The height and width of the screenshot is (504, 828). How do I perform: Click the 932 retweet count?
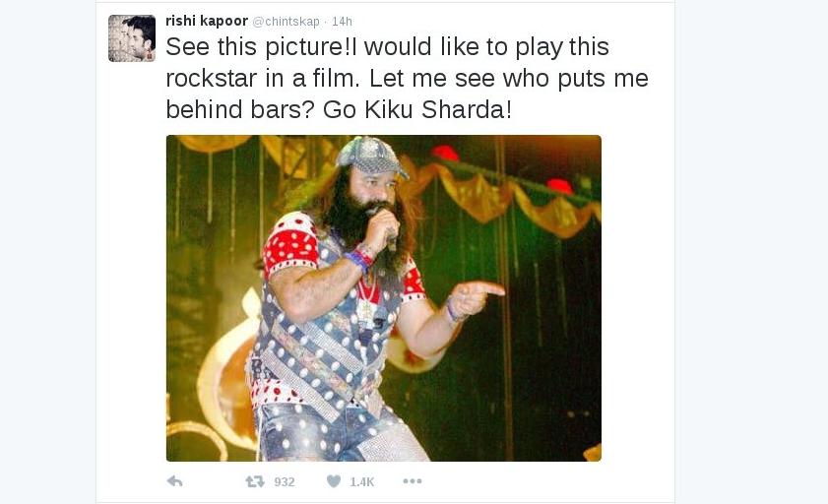(x=285, y=481)
